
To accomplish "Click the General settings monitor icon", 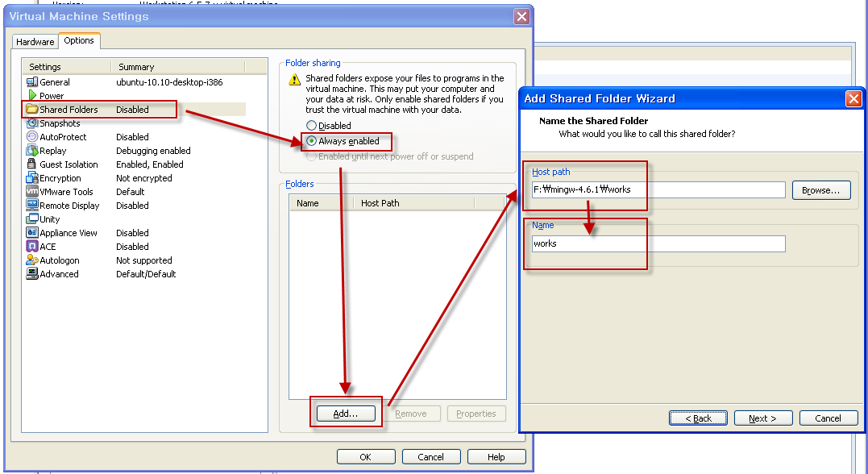I will click(32, 82).
